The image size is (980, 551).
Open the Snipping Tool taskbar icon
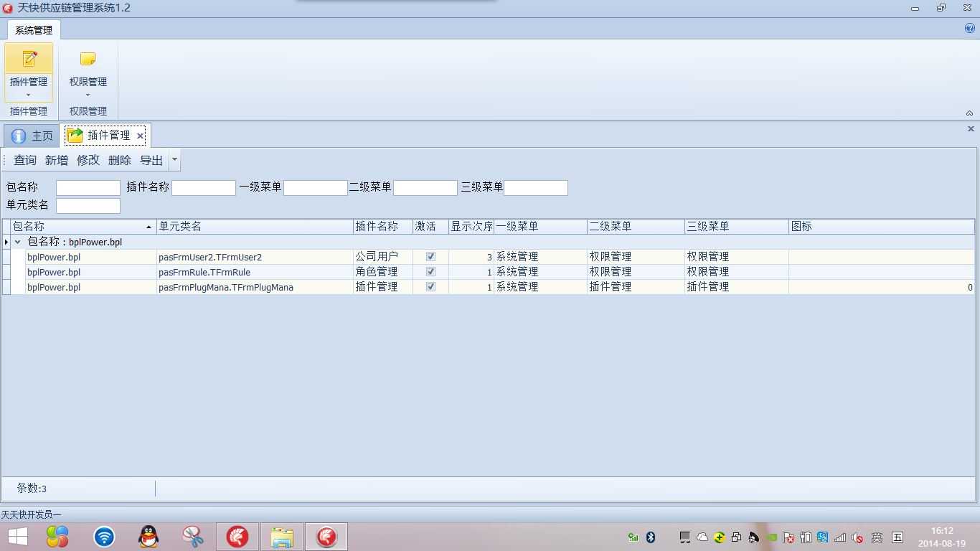coord(193,537)
